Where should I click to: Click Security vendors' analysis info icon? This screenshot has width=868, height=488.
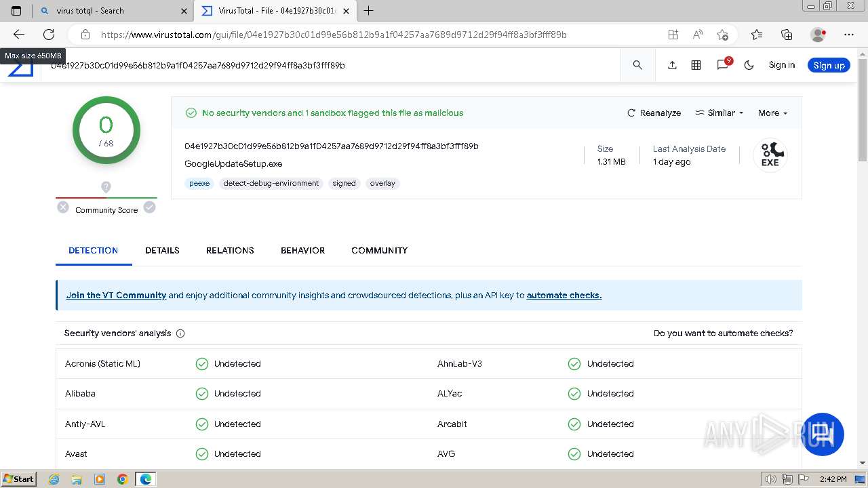pyautogui.click(x=180, y=333)
